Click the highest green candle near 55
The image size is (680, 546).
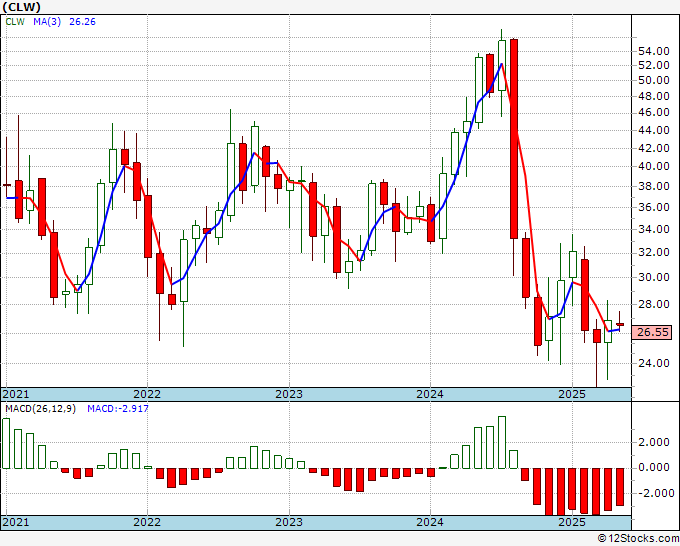click(x=502, y=65)
